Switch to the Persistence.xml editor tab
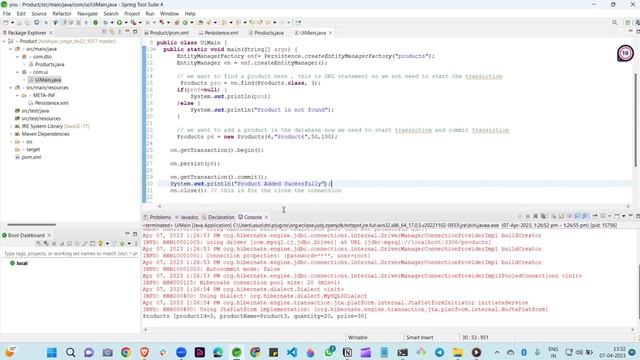Viewport: 640px width, 360px height. [x=218, y=33]
